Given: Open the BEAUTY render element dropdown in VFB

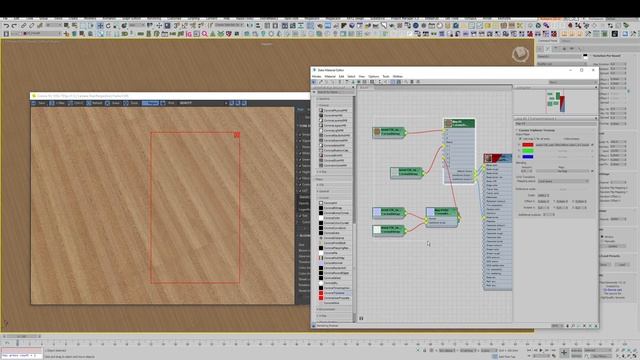Looking at the screenshot, I should coord(203,103).
